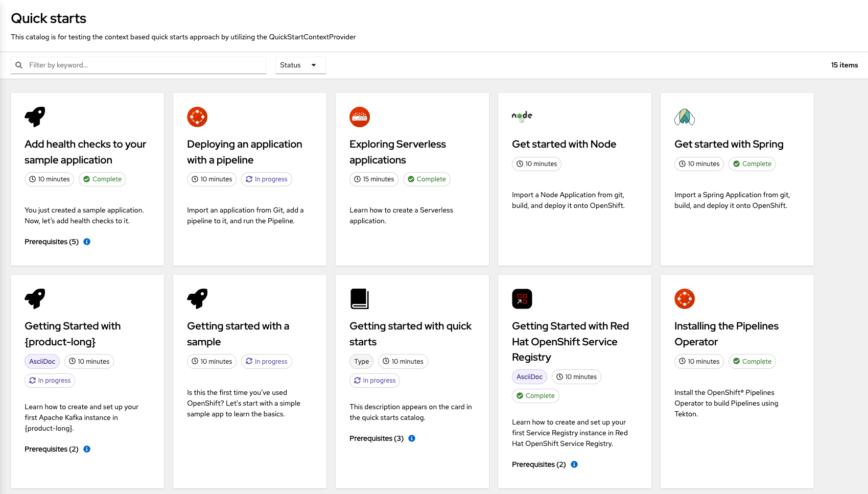
Task: Click the info icon beside Prerequisites (3)
Action: tap(412, 438)
